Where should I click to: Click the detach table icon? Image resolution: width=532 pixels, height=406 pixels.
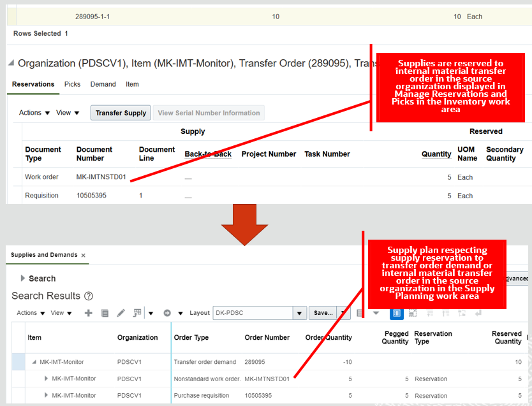[x=413, y=313]
